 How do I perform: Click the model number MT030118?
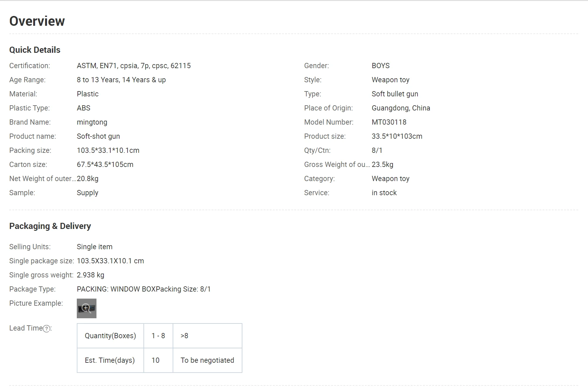pos(389,122)
